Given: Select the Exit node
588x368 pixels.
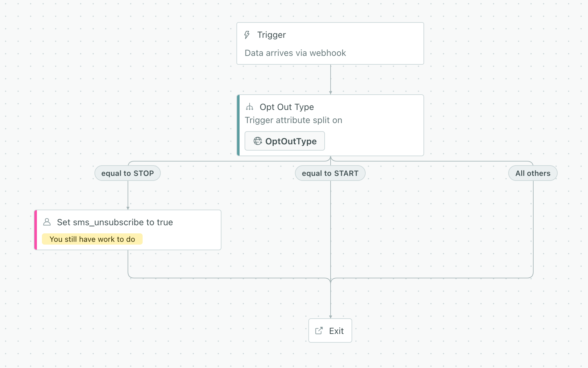Looking at the screenshot, I should pos(330,331).
